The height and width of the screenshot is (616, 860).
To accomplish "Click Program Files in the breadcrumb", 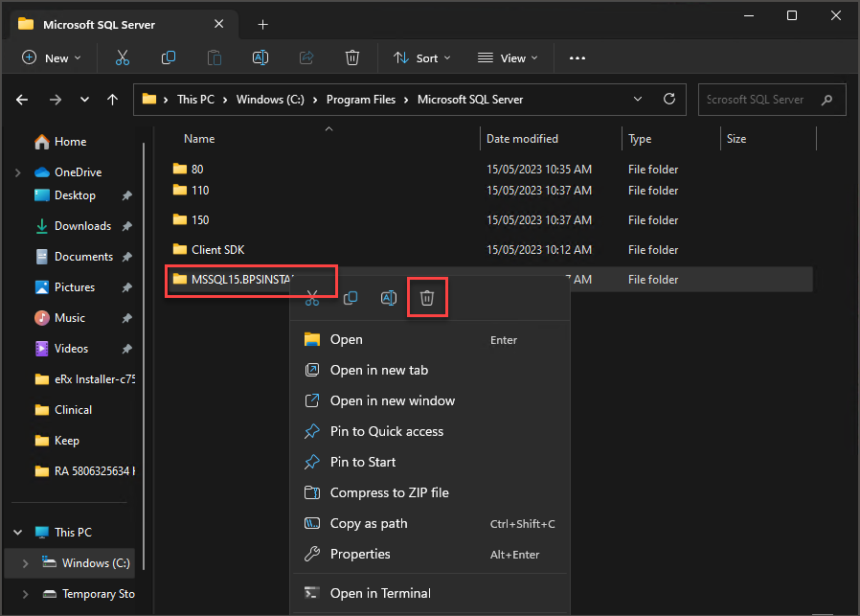I will (361, 100).
